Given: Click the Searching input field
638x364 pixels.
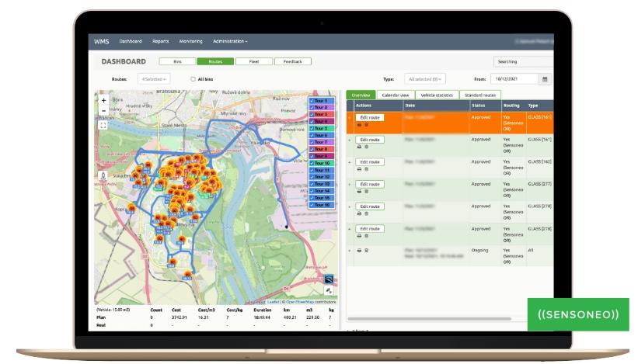Looking at the screenshot, I should [x=522, y=61].
